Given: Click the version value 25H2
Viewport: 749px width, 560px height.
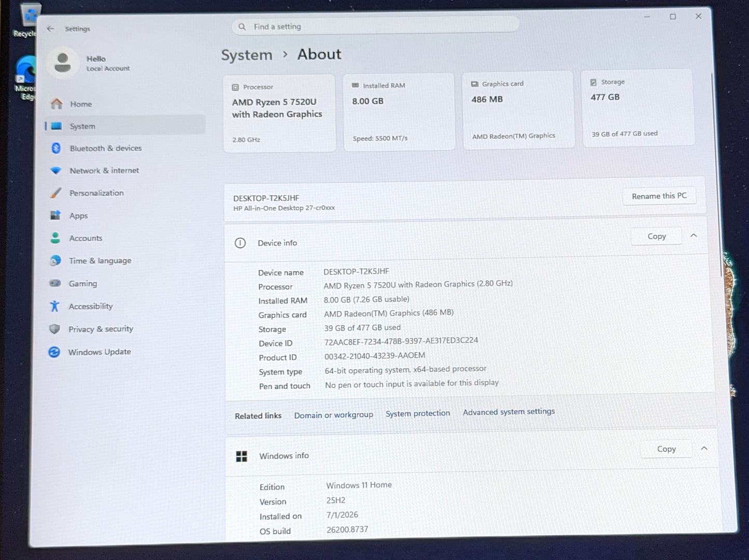Looking at the screenshot, I should (x=336, y=500).
